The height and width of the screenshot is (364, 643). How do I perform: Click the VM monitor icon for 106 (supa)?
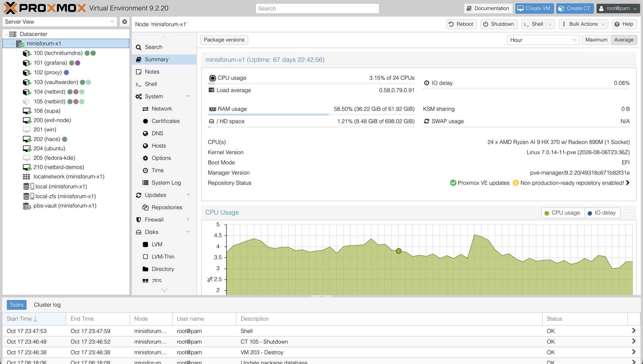click(x=27, y=111)
